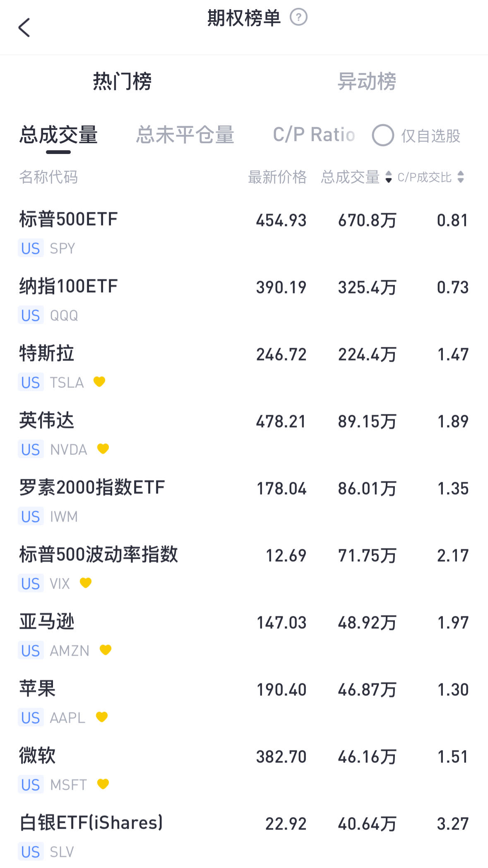Tap the yellow heart beside AAPL

click(x=102, y=717)
